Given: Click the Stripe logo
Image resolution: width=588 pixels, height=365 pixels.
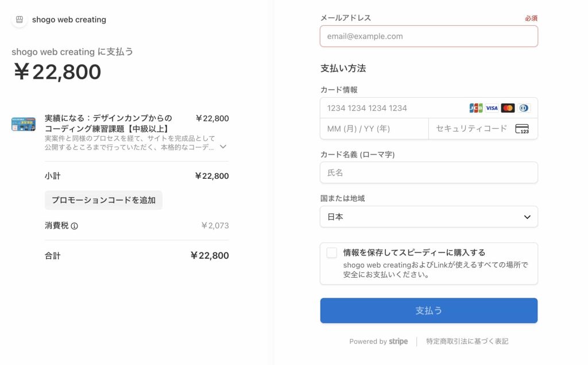Looking at the screenshot, I should pyautogui.click(x=398, y=341).
